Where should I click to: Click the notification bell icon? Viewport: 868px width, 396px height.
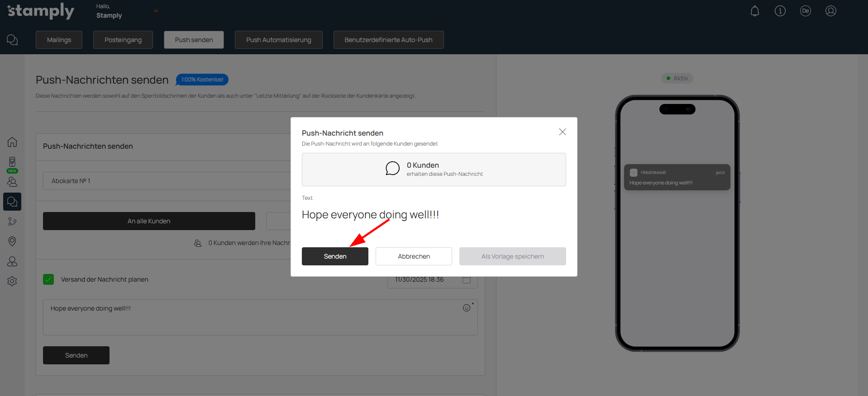coord(754,11)
